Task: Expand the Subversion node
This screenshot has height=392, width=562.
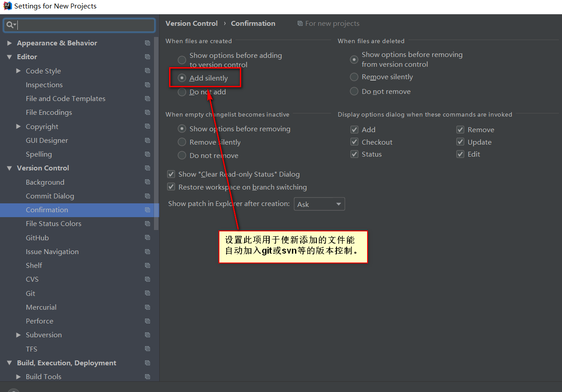Action: coord(18,335)
